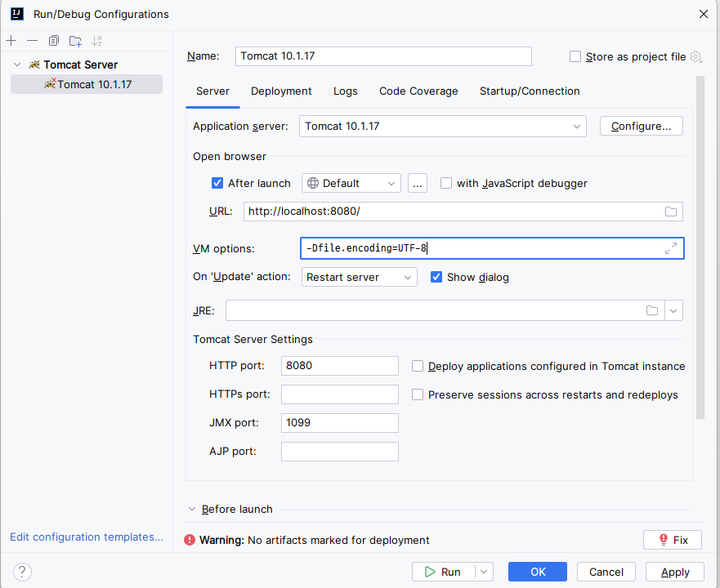Enable with JavaScript debugger checkbox
Screen dimensions: 720x588
pos(446,183)
